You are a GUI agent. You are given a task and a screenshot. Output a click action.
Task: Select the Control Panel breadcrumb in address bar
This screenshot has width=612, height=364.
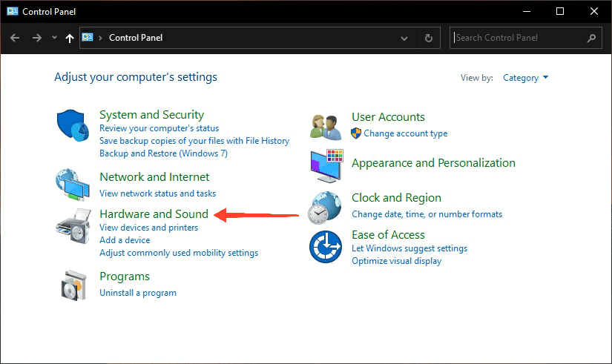point(136,38)
